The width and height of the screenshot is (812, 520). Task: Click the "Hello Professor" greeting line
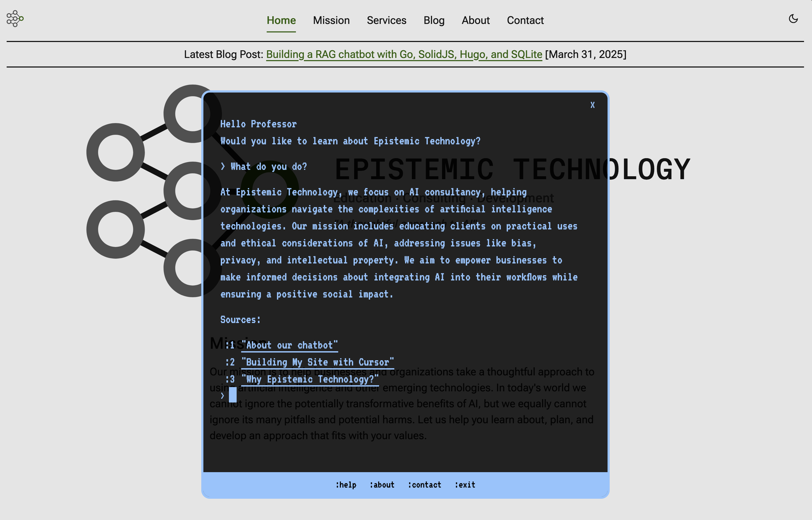coord(258,124)
